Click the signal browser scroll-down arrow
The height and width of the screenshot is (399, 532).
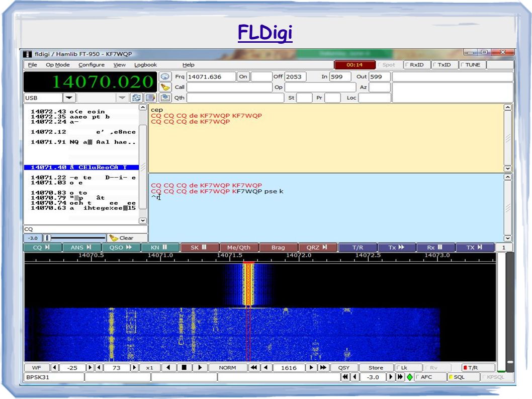(x=143, y=221)
